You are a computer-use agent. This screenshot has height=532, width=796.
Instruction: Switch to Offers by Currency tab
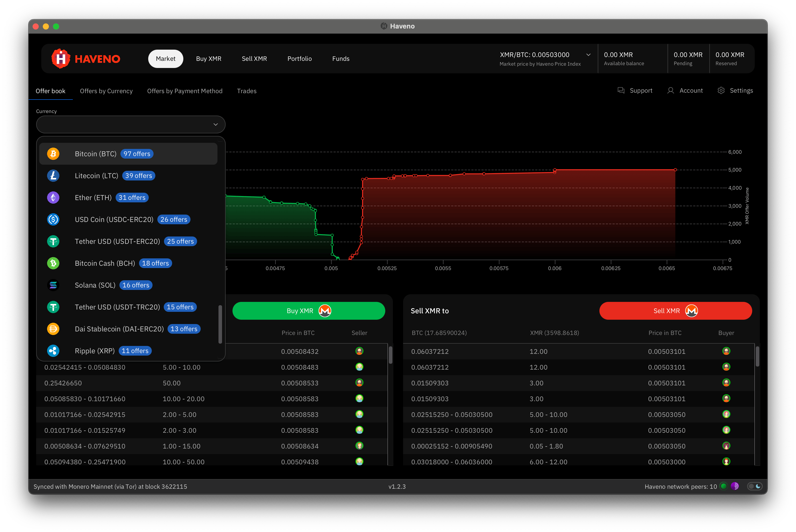click(106, 91)
